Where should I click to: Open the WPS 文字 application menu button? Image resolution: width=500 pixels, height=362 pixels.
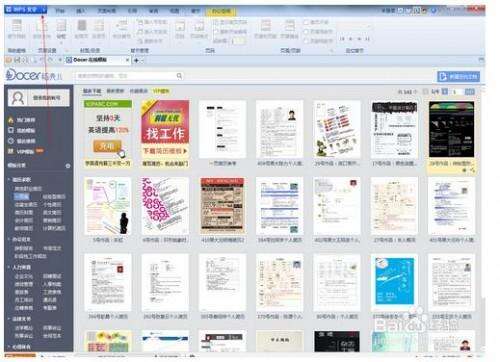[25, 10]
